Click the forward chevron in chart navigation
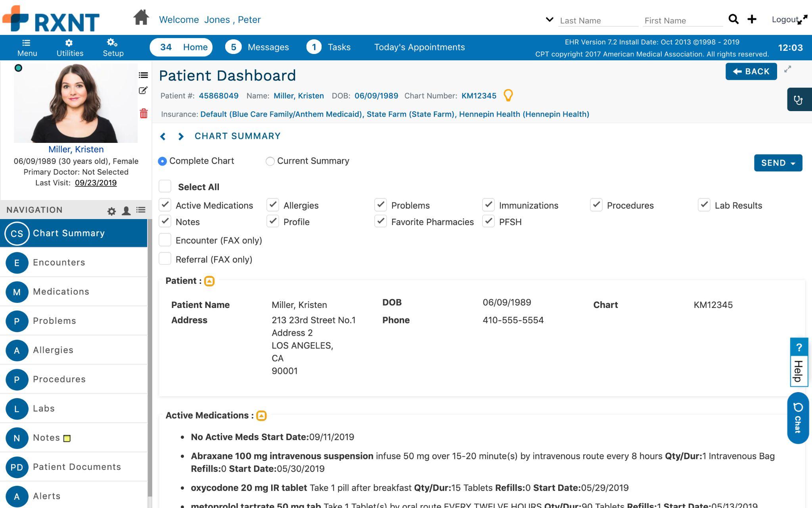The image size is (812, 508). (181, 137)
